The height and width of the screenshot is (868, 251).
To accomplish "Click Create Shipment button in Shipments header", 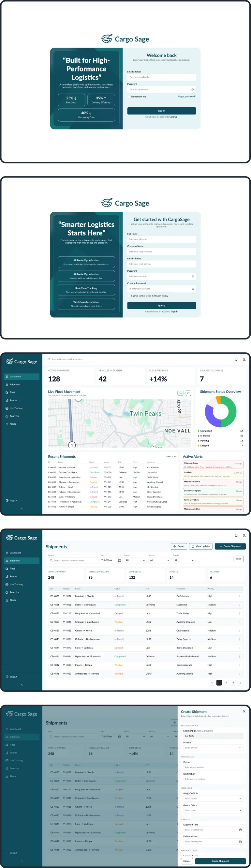I will pos(230,546).
